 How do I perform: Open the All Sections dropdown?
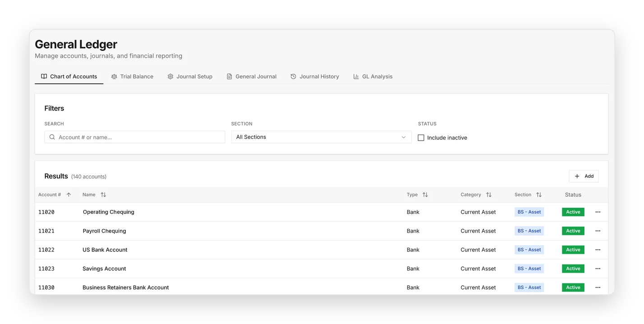(x=321, y=137)
